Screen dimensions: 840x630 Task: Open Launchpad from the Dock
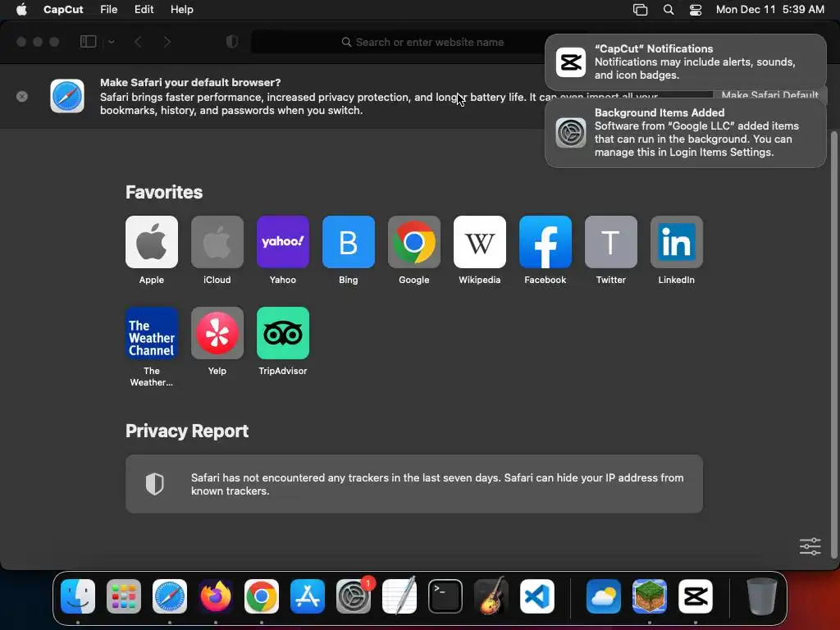point(124,596)
